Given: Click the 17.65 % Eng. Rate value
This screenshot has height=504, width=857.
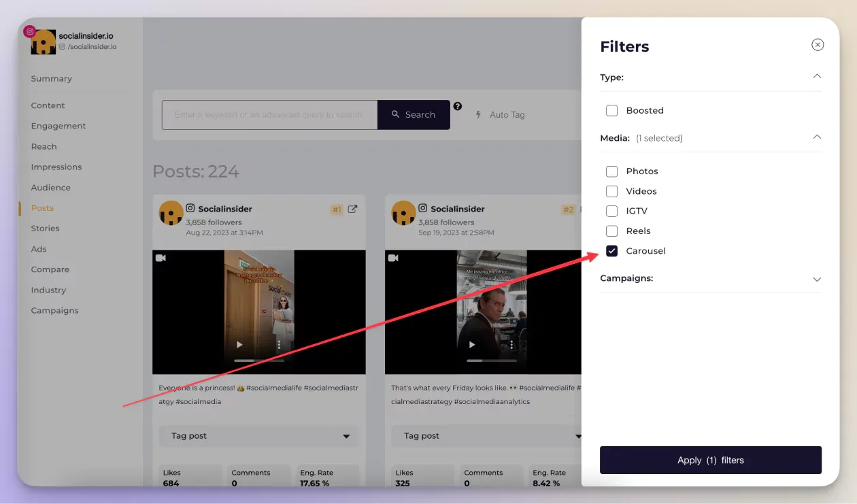Looking at the screenshot, I should [314, 484].
